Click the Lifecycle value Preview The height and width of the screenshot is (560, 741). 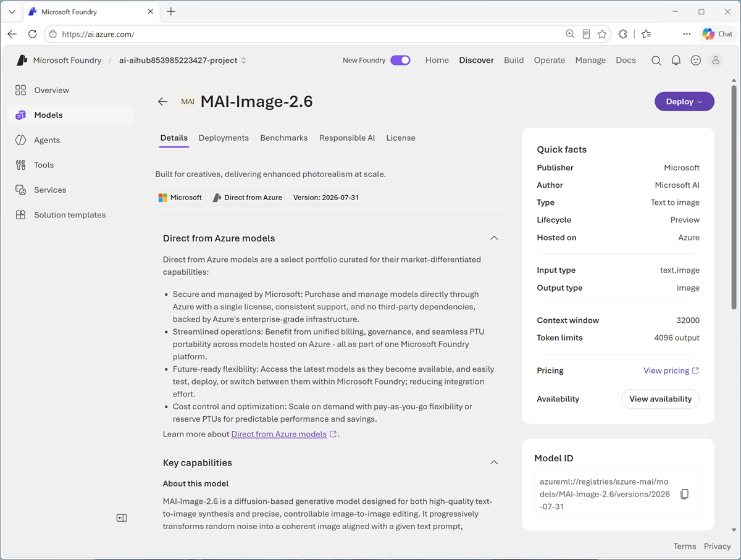click(685, 220)
